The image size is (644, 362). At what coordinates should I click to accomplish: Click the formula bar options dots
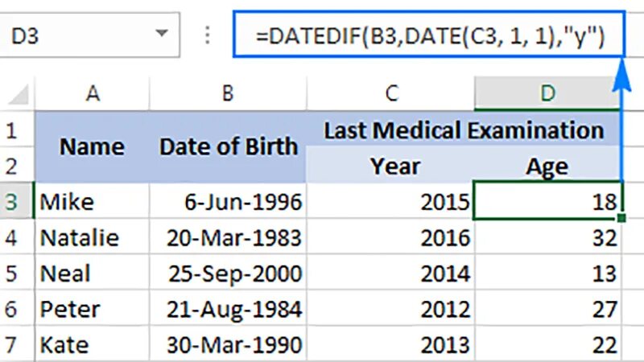click(208, 35)
